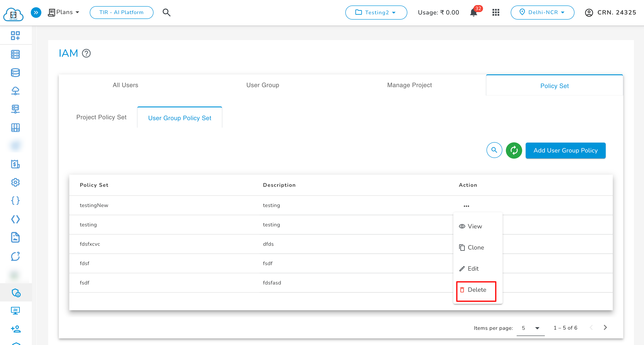644x345 pixels.
Task: Open the Plans dropdown
Action: (64, 12)
